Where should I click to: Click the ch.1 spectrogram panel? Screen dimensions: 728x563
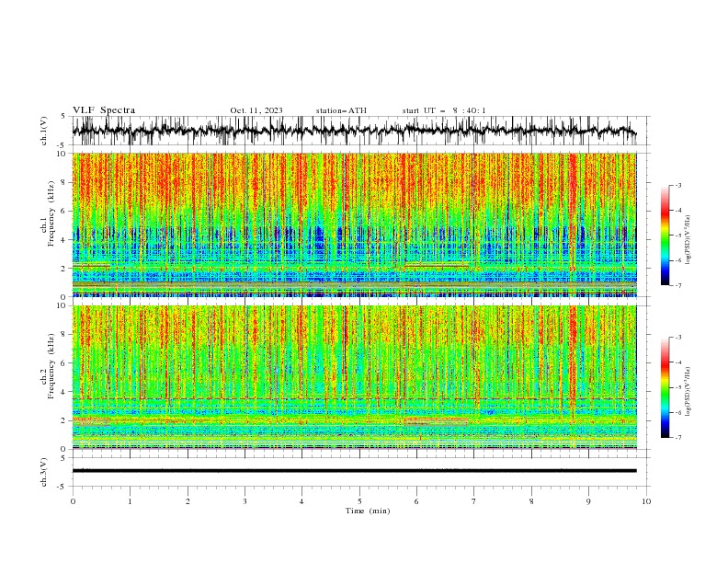click(354, 224)
